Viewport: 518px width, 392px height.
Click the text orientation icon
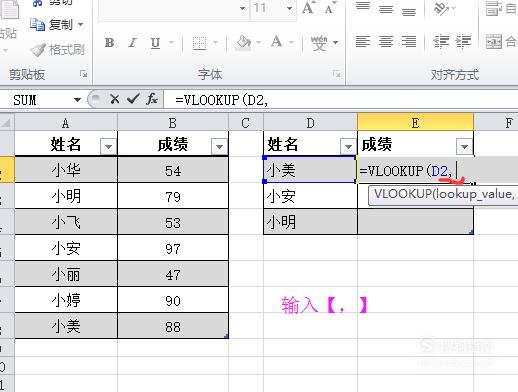pyautogui.click(x=441, y=8)
